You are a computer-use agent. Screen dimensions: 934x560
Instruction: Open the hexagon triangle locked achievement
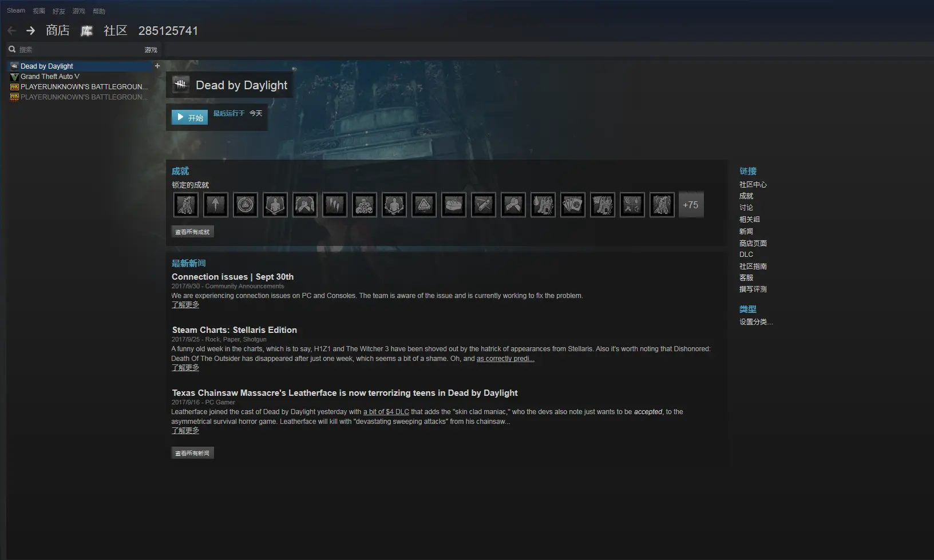pyautogui.click(x=424, y=205)
